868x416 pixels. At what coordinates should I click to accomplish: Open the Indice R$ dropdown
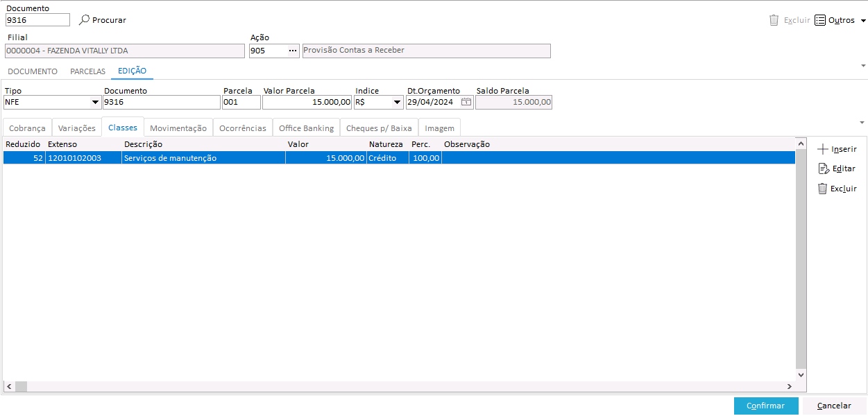pos(397,103)
